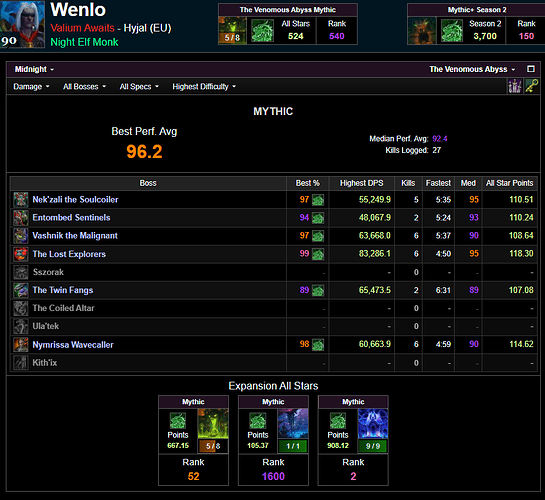Open the All Specs filter dropdown
This screenshot has height=500, width=545.
coord(139,86)
